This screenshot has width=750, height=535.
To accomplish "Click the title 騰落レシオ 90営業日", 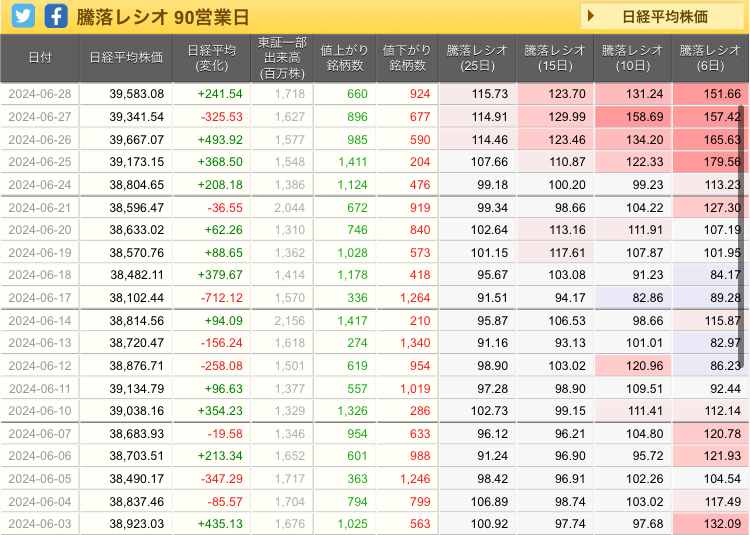I will [163, 17].
